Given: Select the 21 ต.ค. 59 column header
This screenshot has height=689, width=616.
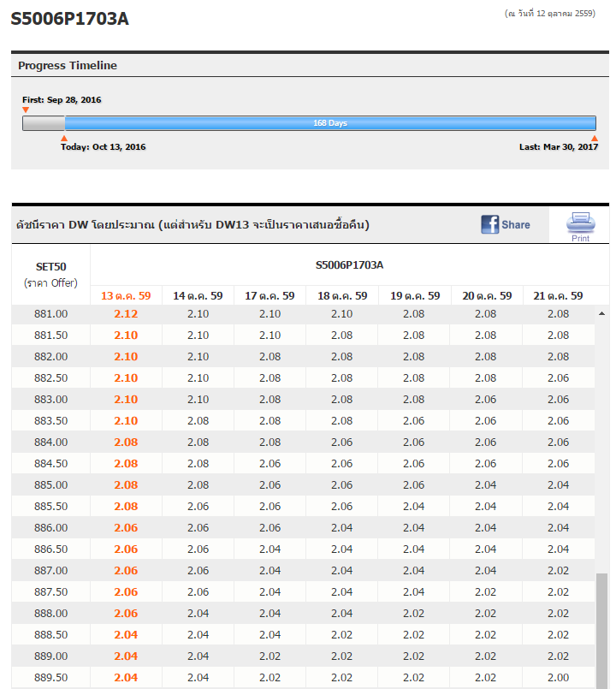Looking at the screenshot, I should (558, 296).
